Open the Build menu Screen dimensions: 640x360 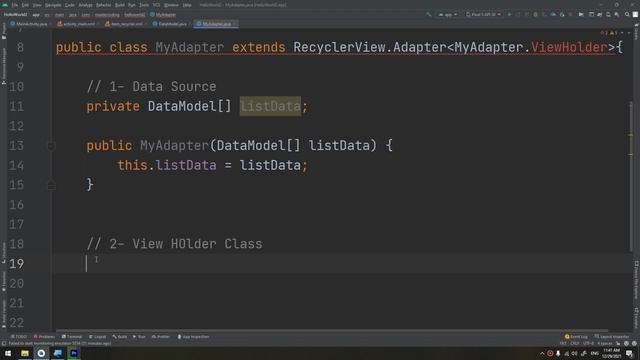point(120,5)
